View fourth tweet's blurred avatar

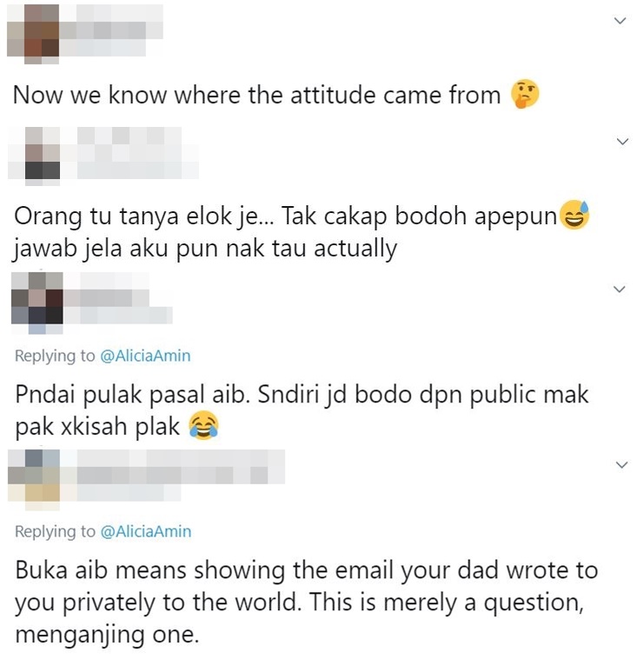coord(34,480)
